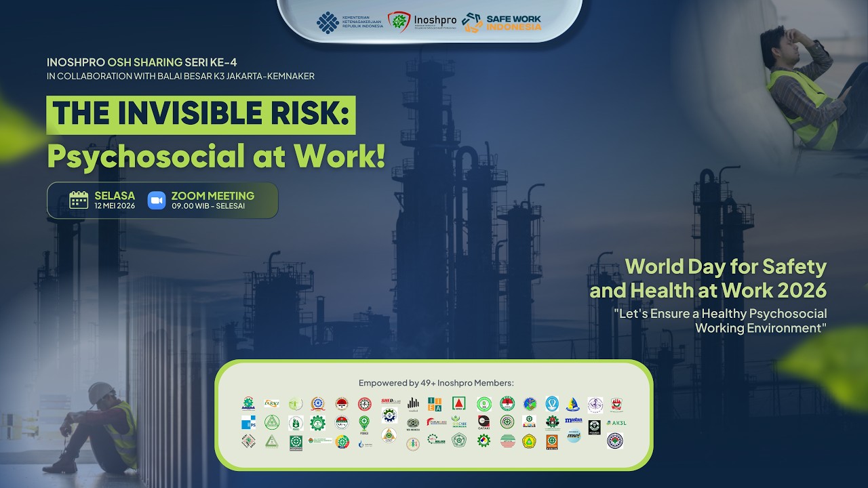Screen dimensions: 868x488
Task: Click 'Empowered by 49+ Inoshpro Members:' caption
Action: click(x=436, y=383)
